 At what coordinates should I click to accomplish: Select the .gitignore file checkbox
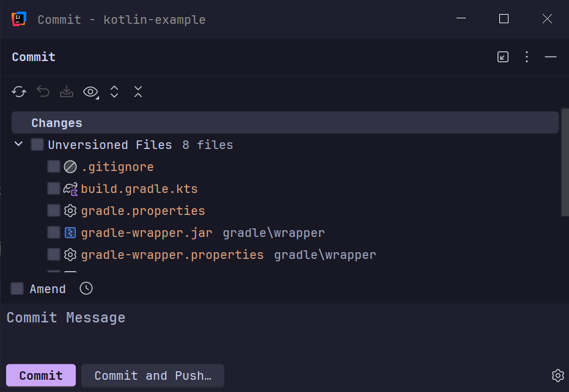[x=53, y=166]
